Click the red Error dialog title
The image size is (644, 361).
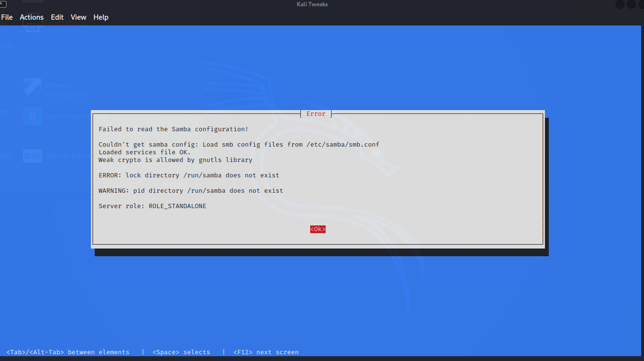coord(316,114)
